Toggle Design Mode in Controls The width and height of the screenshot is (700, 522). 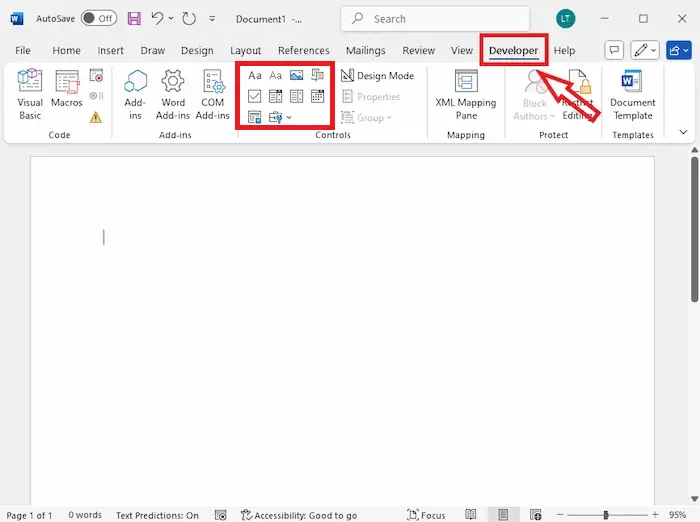click(x=377, y=76)
